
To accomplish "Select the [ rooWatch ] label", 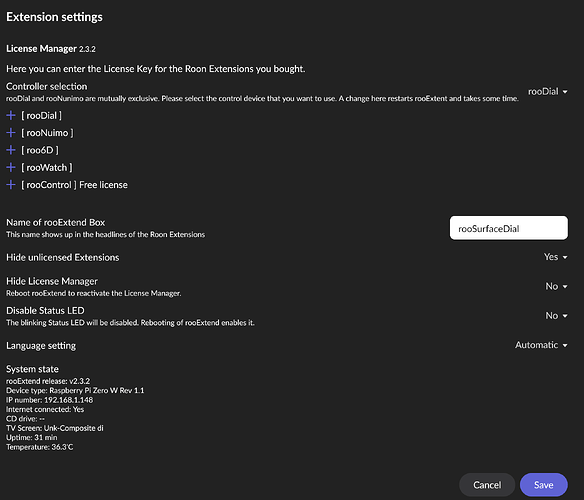I will [x=47, y=167].
